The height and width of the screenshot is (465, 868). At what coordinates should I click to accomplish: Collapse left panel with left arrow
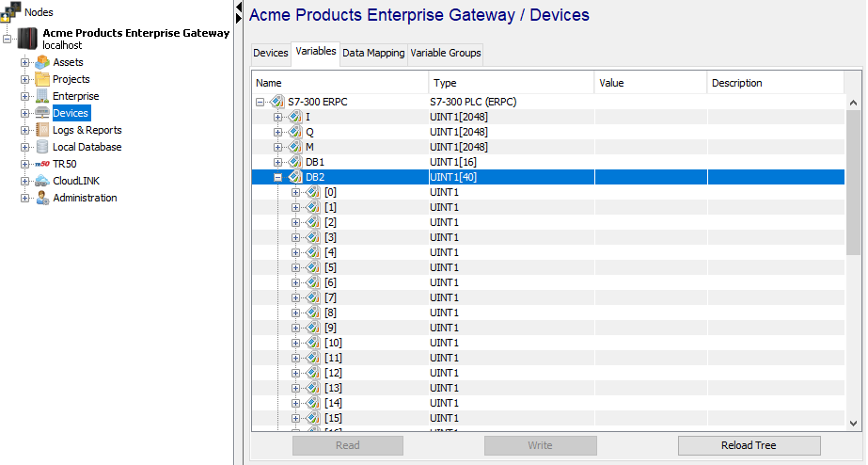[239, 7]
